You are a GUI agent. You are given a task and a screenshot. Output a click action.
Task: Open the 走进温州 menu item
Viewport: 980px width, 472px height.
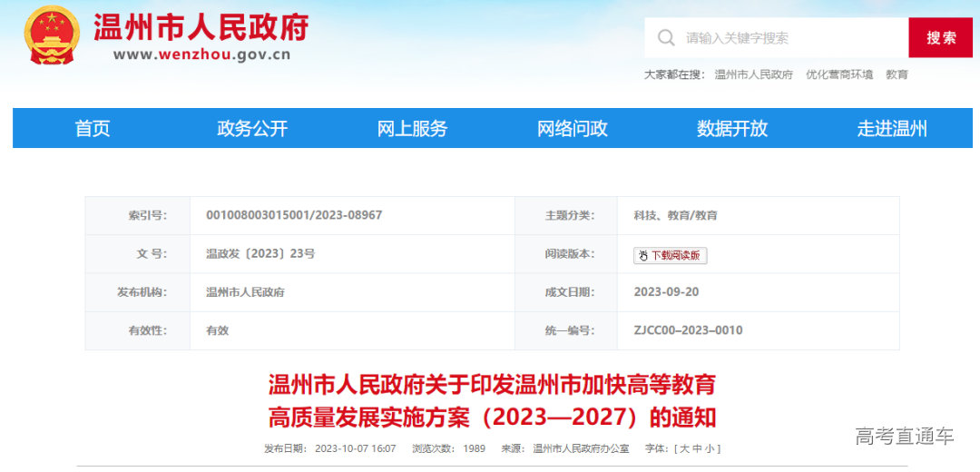click(x=893, y=128)
